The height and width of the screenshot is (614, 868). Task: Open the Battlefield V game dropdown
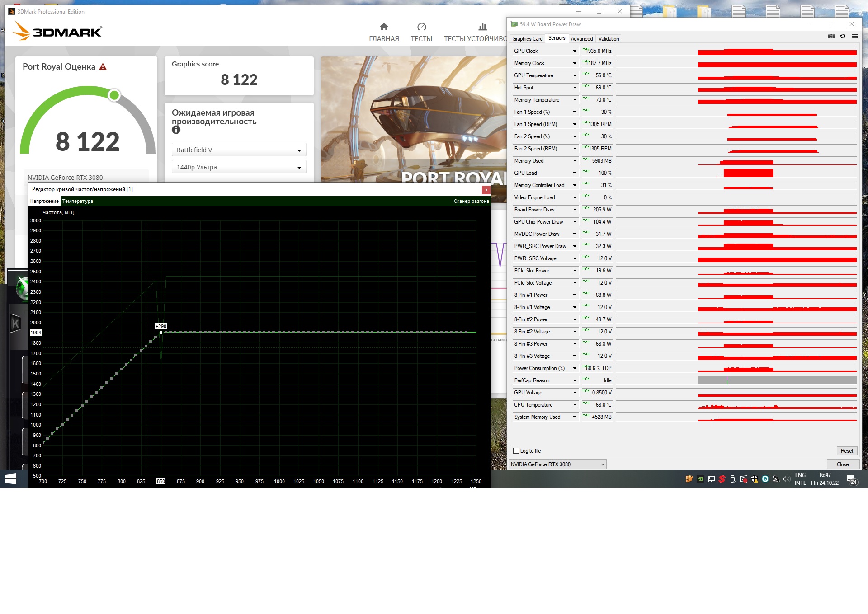[239, 150]
